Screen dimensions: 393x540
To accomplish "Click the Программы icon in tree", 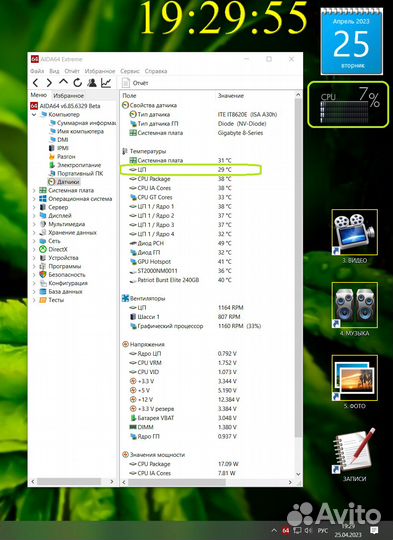I will pos(43,266).
